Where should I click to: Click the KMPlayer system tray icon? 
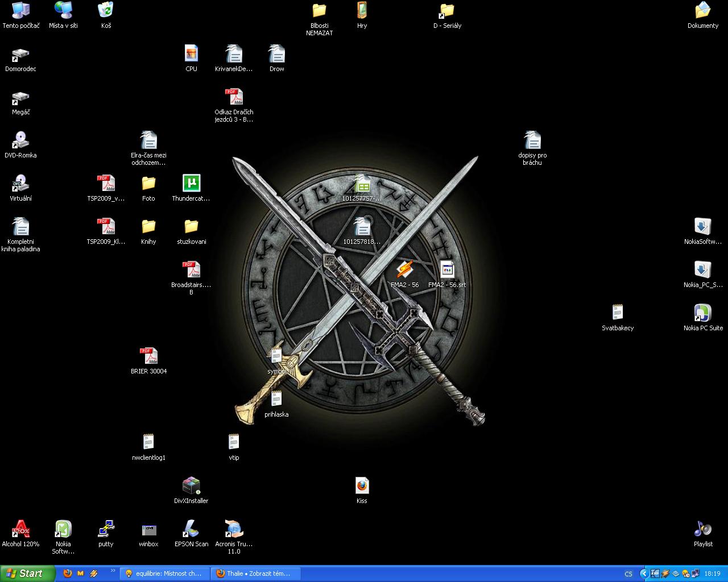[x=655, y=573]
